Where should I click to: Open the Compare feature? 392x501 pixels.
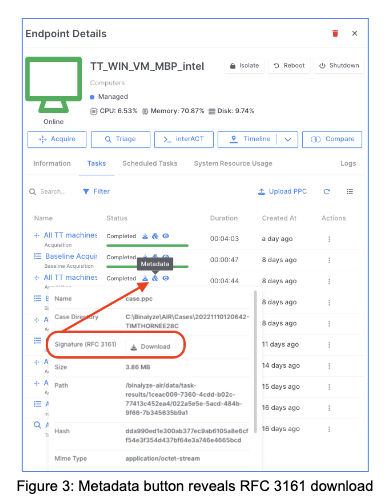332,139
